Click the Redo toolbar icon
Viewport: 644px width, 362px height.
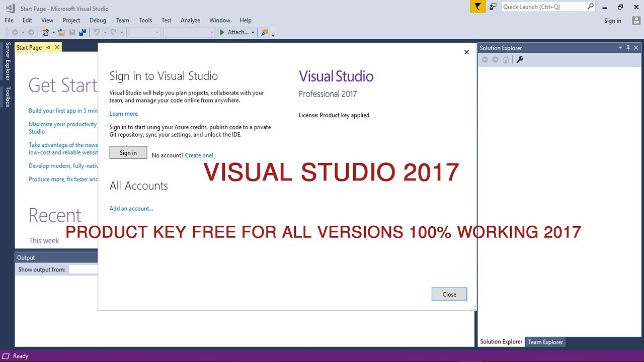tap(113, 32)
